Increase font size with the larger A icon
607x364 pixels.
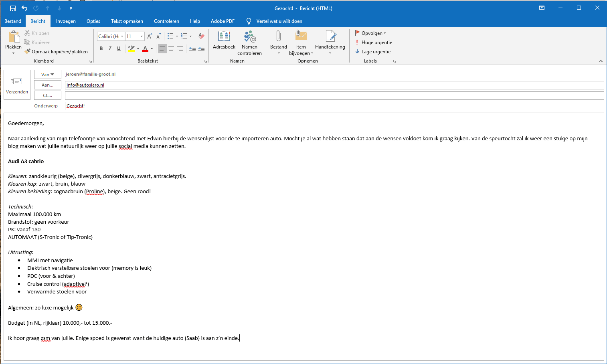(150, 36)
